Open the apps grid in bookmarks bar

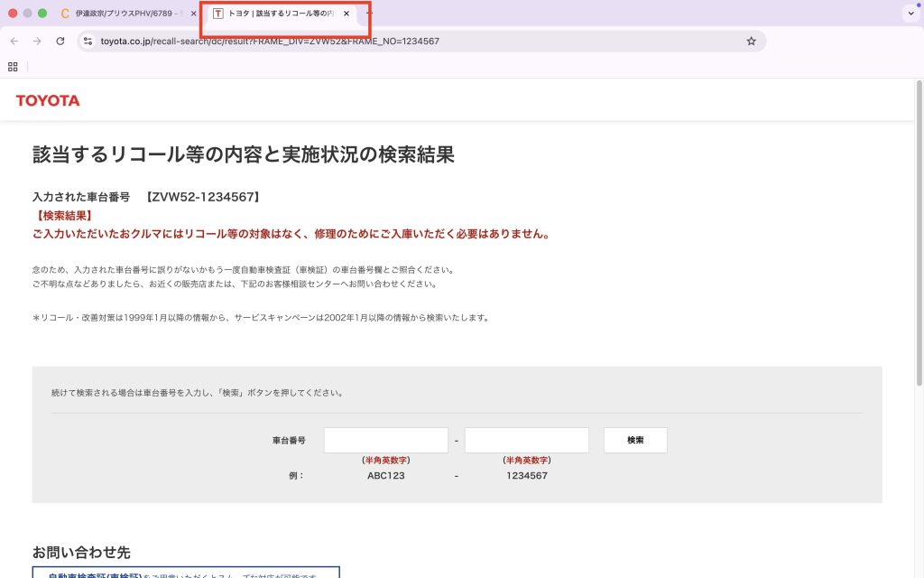pos(13,66)
